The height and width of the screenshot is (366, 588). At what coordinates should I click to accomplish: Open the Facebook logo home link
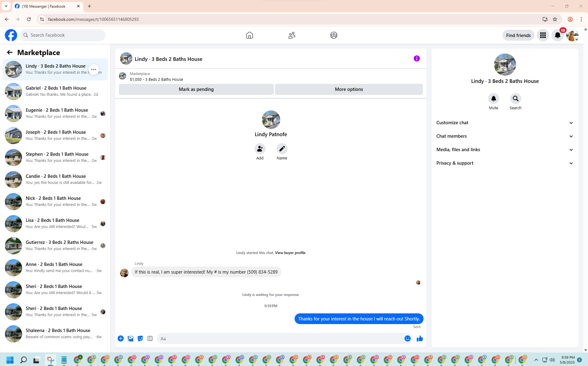point(11,35)
